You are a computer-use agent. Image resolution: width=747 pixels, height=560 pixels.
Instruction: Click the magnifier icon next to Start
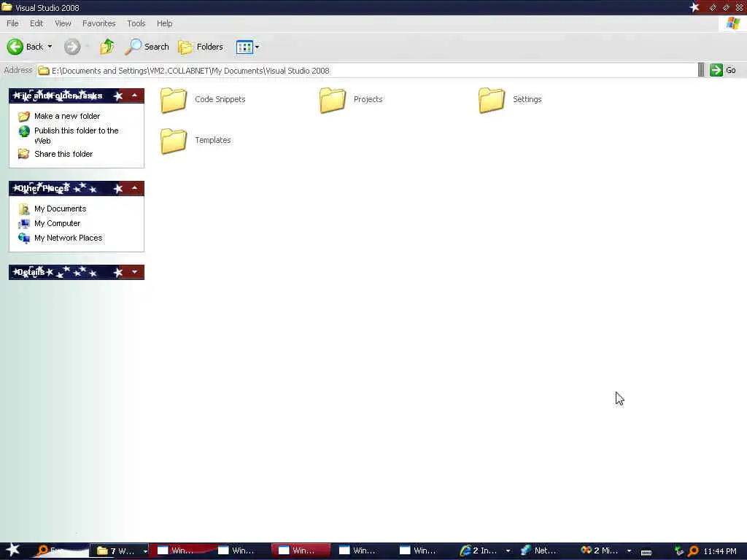coord(42,551)
